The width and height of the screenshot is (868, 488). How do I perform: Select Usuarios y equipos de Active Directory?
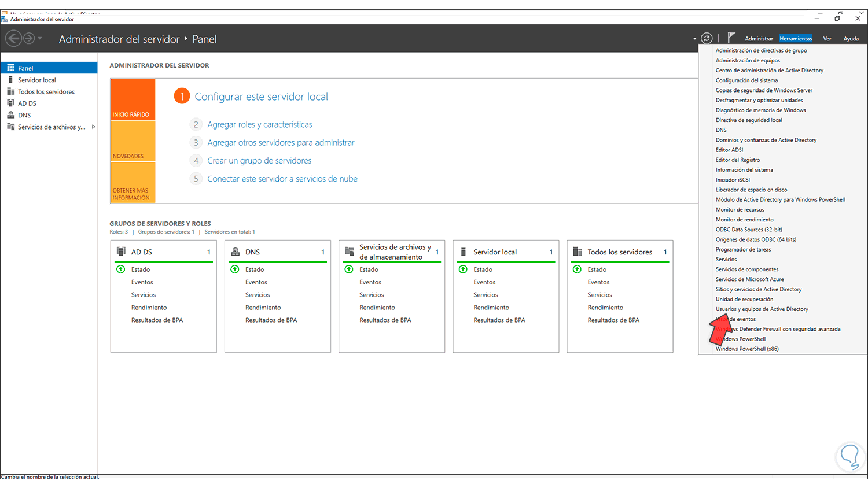[762, 309]
